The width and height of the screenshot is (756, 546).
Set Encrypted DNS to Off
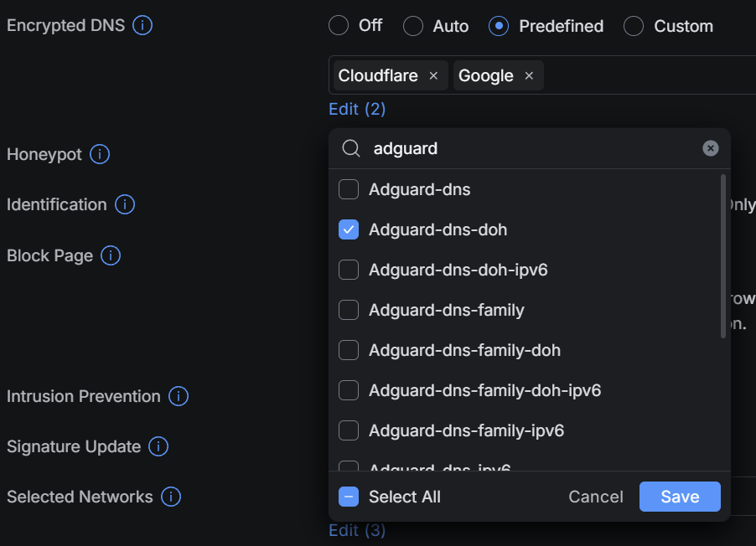point(339,26)
